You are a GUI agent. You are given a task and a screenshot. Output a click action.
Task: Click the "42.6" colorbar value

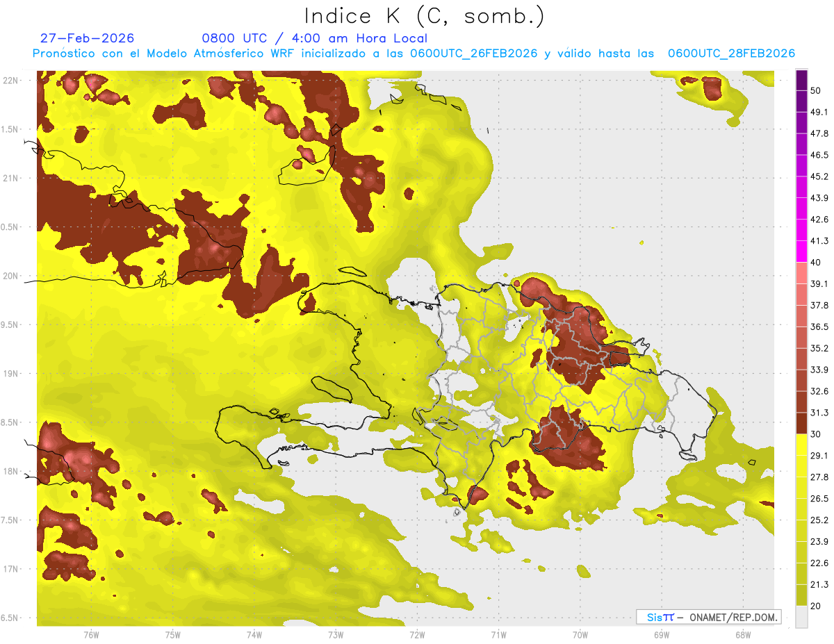point(819,220)
